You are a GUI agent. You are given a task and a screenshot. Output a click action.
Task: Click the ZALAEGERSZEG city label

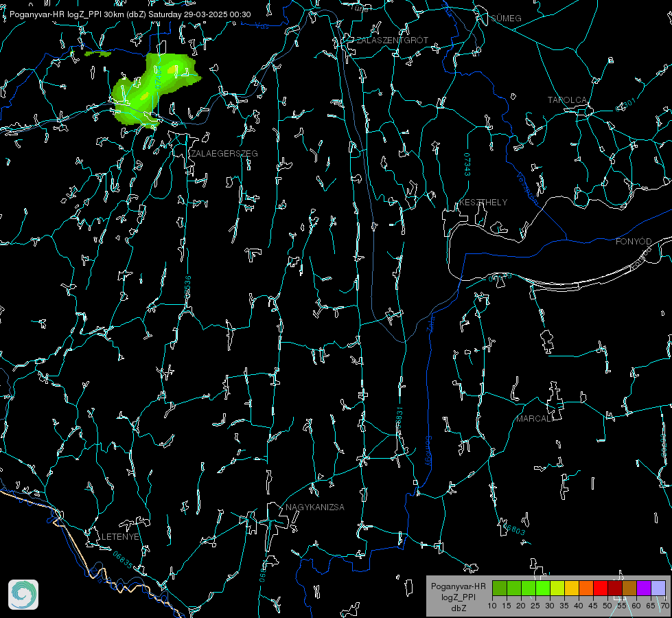coord(224,154)
